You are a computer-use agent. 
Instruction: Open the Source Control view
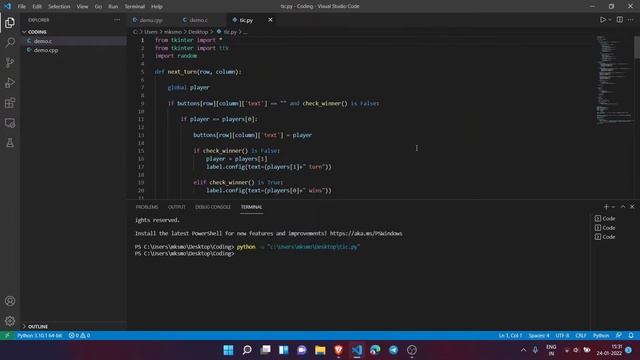[10, 62]
